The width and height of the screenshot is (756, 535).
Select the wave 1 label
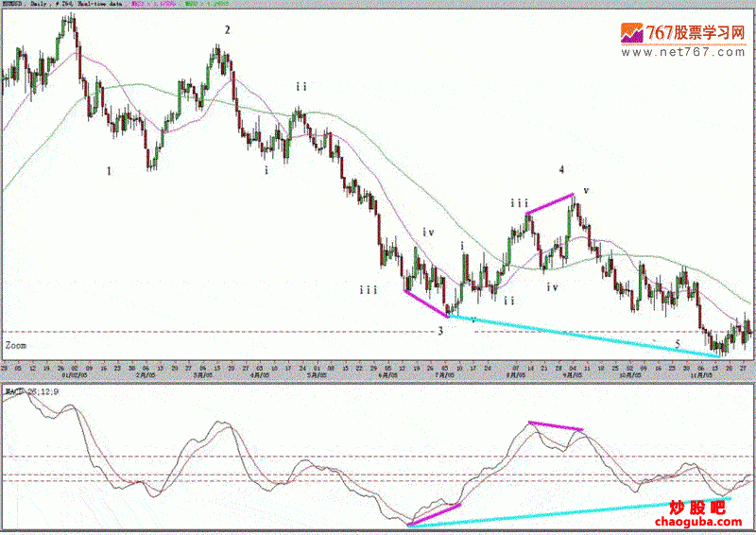pyautogui.click(x=109, y=171)
